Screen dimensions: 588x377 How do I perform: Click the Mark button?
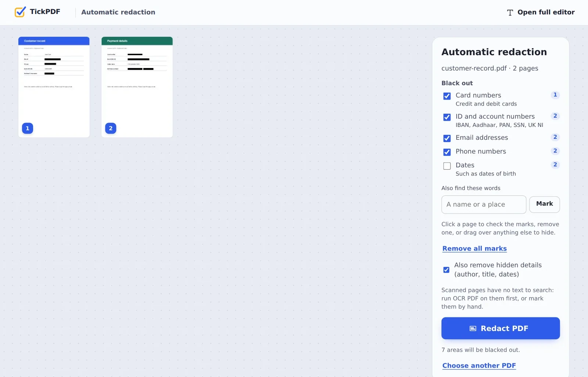[x=544, y=204]
